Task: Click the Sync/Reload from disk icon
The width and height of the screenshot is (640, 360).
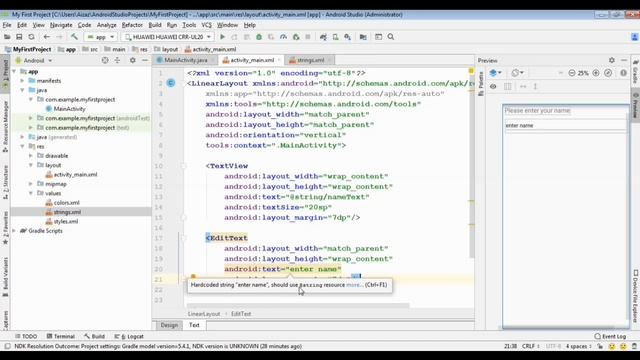Action: pyautogui.click(x=31, y=37)
